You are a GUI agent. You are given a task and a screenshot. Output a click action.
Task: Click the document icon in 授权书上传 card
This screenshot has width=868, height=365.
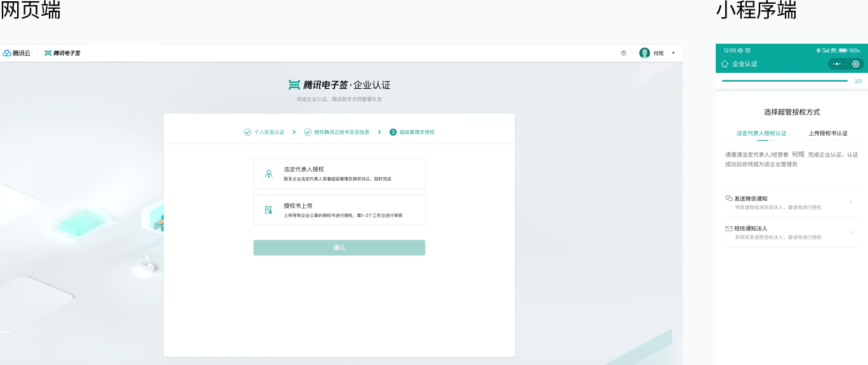269,210
